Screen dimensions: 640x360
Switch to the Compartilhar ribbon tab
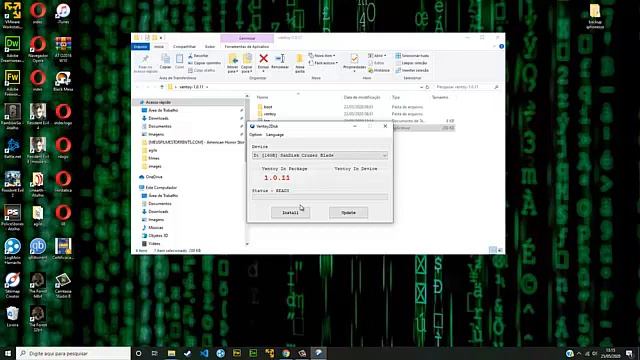pos(184,47)
